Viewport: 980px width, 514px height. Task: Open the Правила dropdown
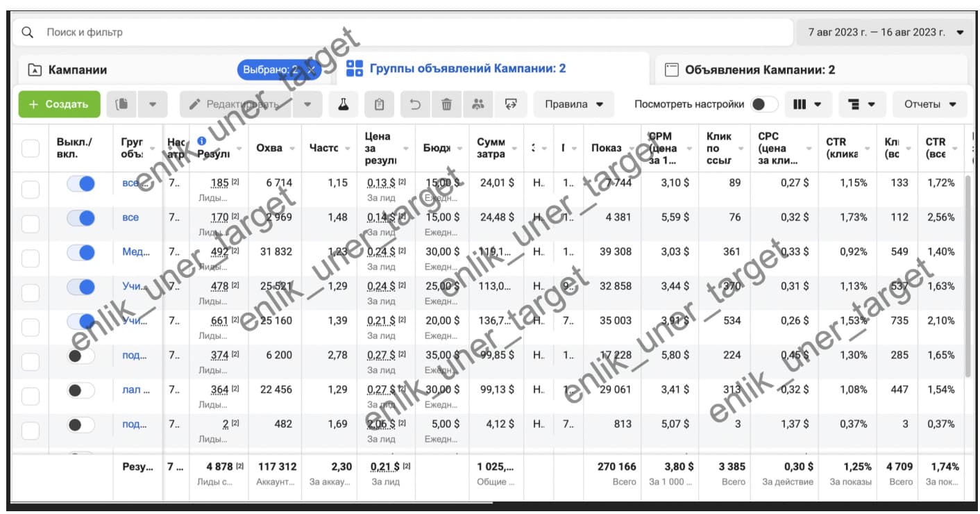click(x=574, y=104)
